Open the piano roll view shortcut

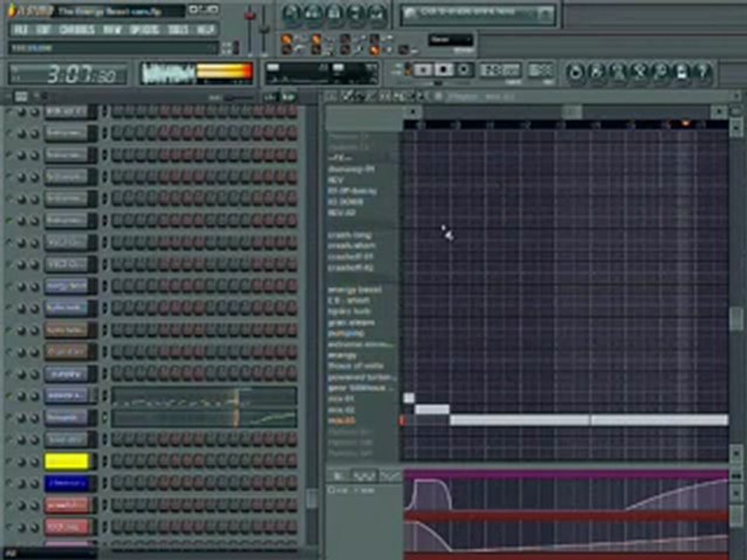(334, 16)
